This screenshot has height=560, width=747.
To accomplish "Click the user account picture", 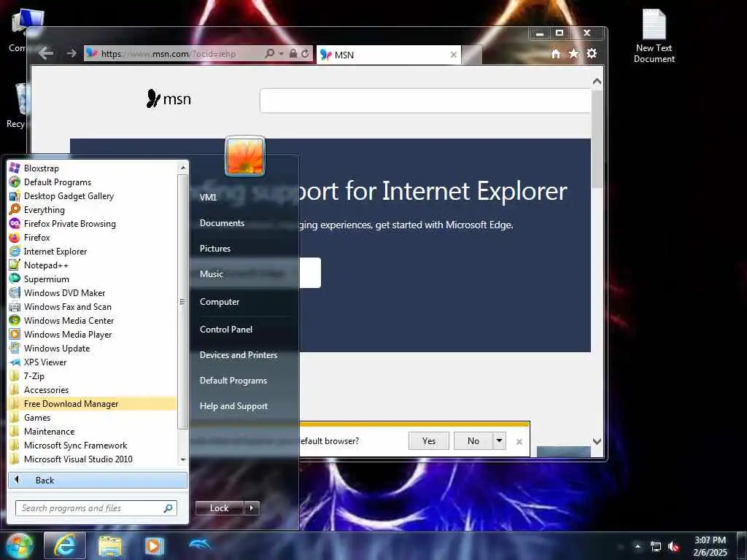I will click(245, 156).
